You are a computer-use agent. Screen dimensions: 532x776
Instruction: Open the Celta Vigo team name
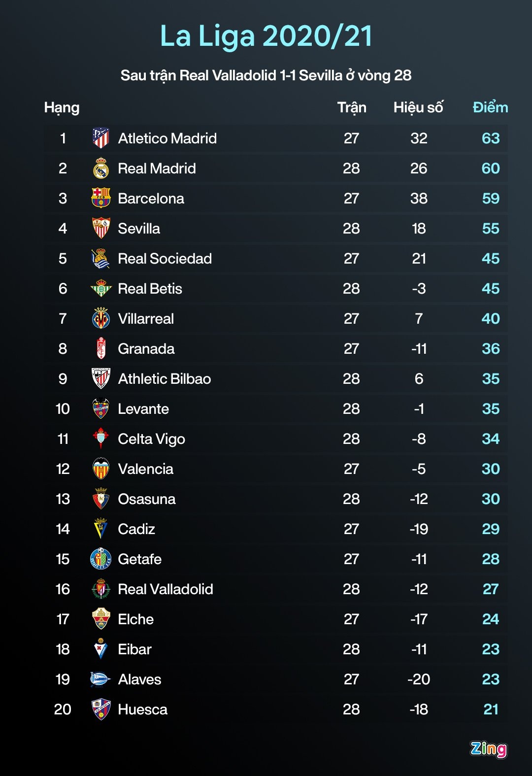click(151, 439)
